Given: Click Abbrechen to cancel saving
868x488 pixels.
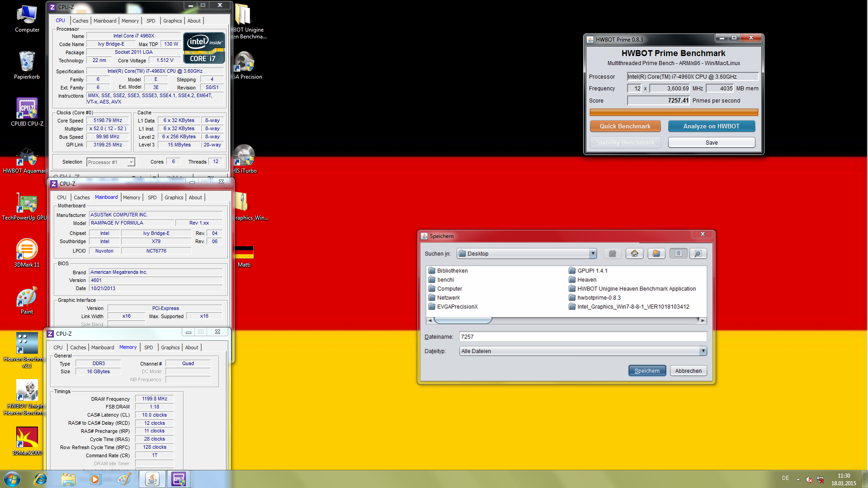Looking at the screenshot, I should click(x=688, y=371).
